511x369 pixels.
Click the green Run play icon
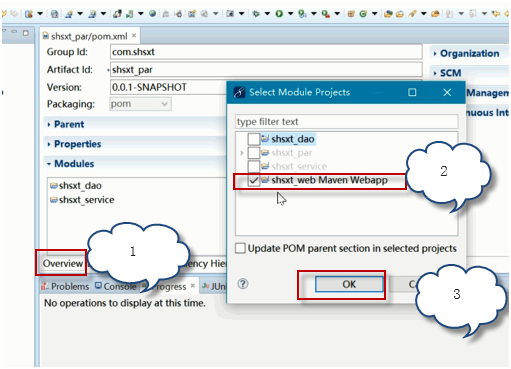click(x=279, y=14)
